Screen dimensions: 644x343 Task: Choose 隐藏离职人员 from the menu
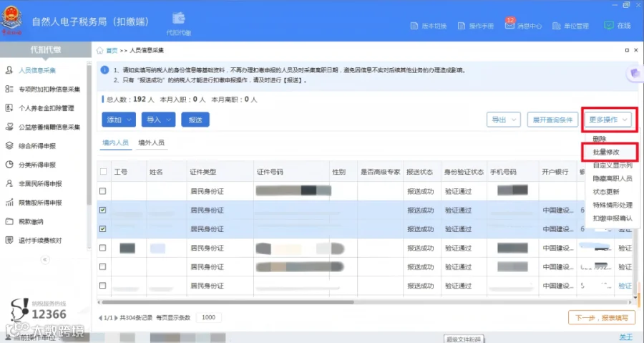pyautogui.click(x=611, y=179)
